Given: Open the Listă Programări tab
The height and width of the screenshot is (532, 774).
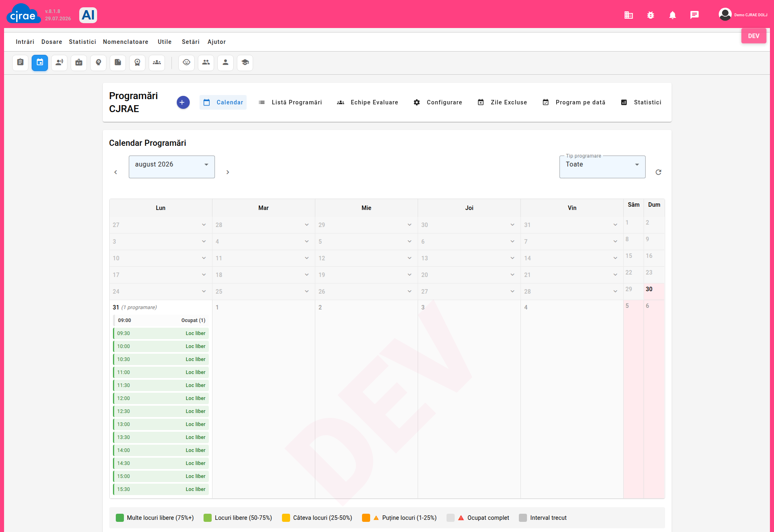Looking at the screenshot, I should 290,102.
